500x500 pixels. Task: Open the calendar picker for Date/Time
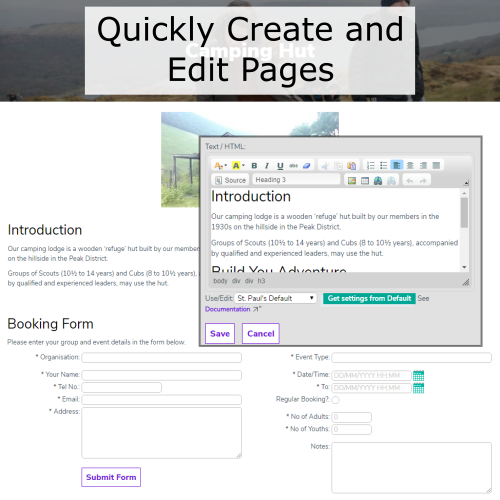pos(419,375)
